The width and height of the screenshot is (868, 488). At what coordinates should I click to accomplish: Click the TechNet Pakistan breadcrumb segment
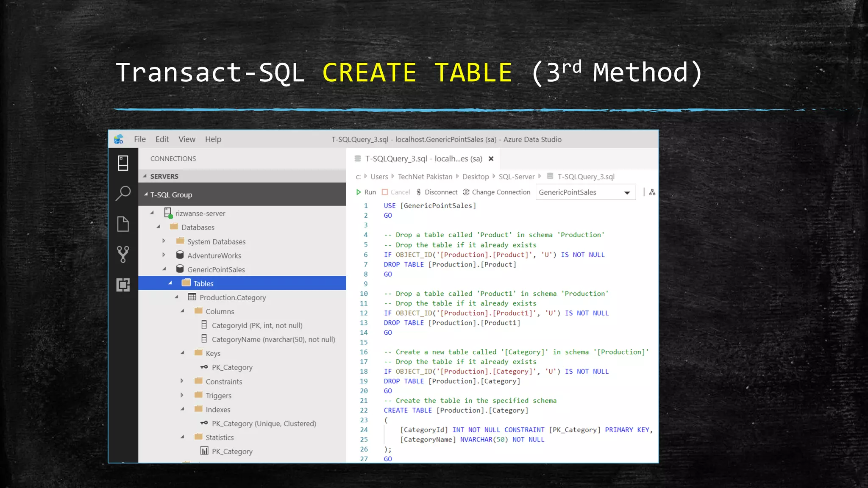click(x=425, y=177)
